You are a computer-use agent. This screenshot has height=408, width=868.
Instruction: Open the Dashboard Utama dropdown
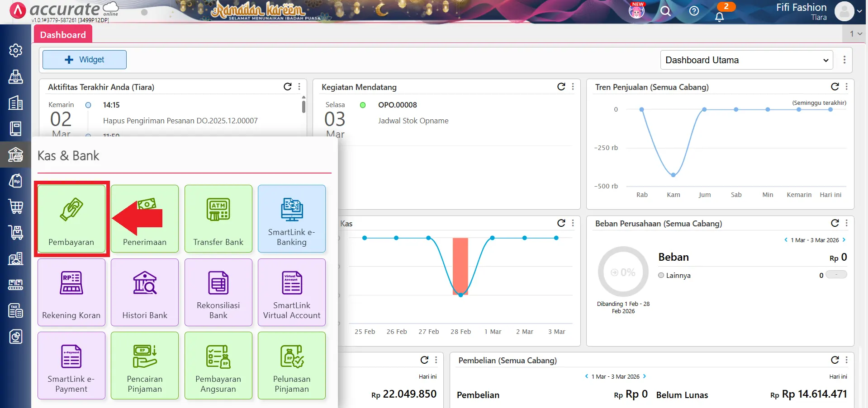click(747, 60)
